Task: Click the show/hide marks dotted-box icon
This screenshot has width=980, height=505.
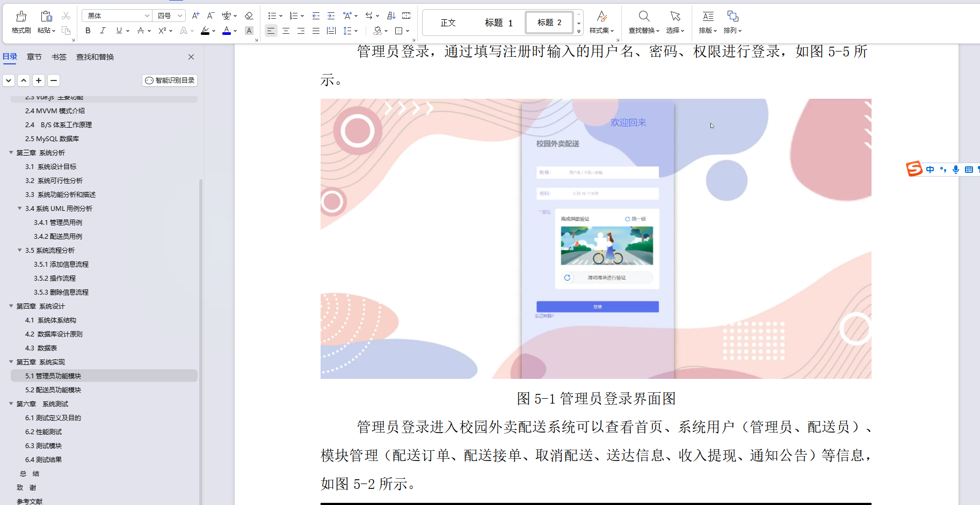Action: coord(406,16)
